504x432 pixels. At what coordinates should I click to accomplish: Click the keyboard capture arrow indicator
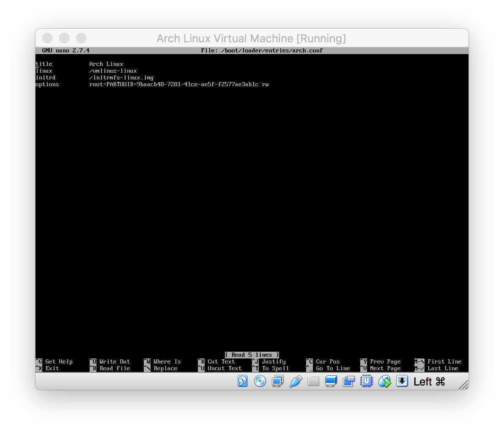pos(402,381)
